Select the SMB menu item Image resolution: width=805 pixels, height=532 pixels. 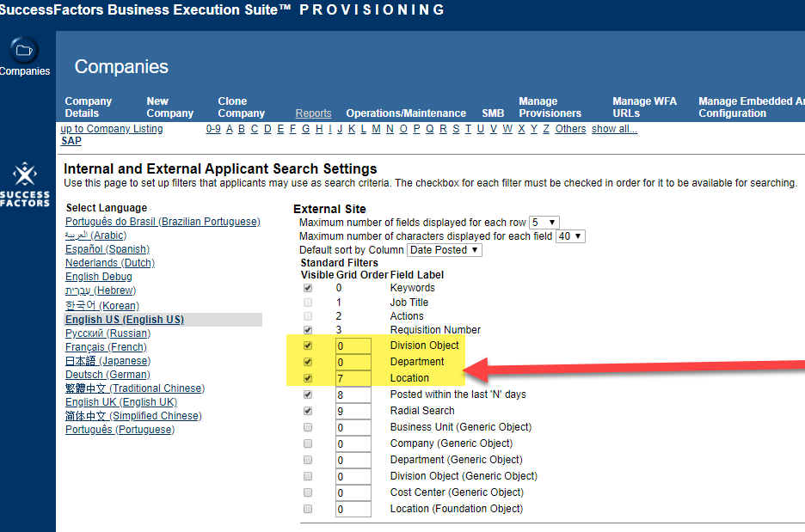pyautogui.click(x=493, y=113)
